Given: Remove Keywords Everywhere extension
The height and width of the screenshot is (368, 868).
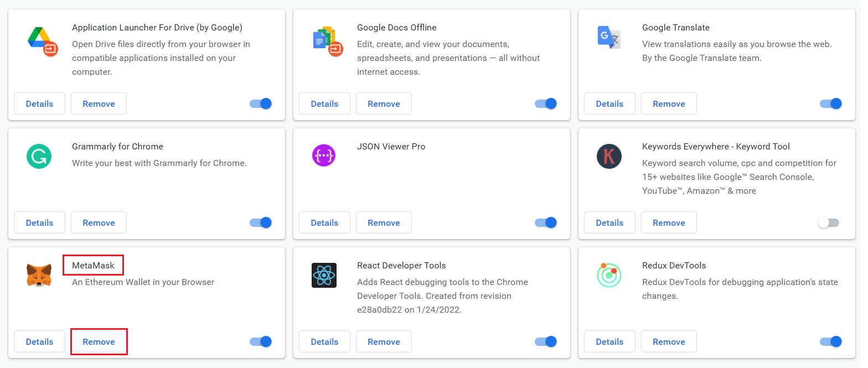Looking at the screenshot, I should pyautogui.click(x=669, y=222).
